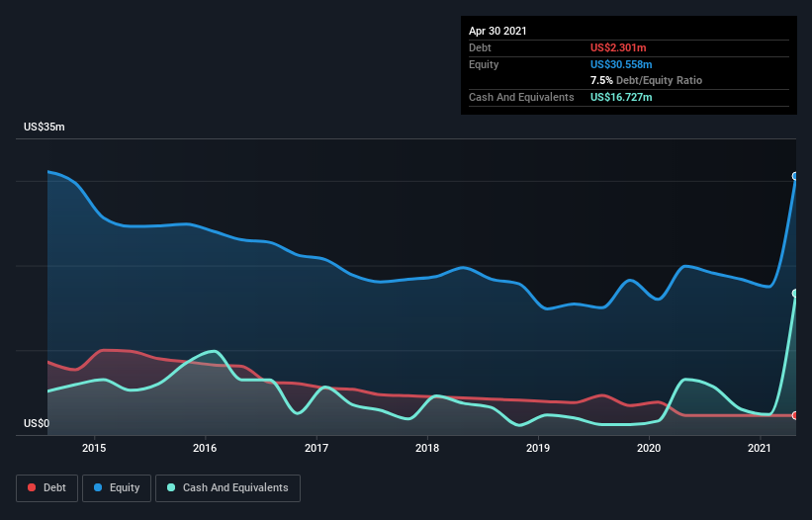Select the 2019 x-axis label
812x520 pixels.
(x=538, y=448)
